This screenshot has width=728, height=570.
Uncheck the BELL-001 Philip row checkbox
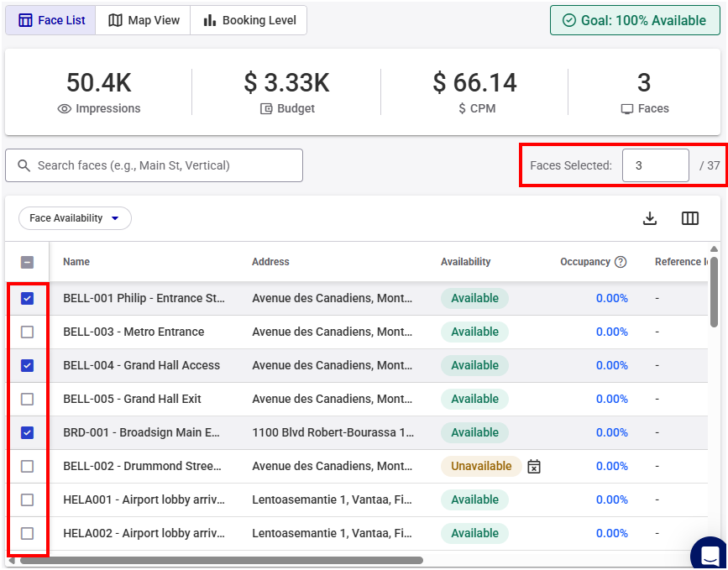27,298
